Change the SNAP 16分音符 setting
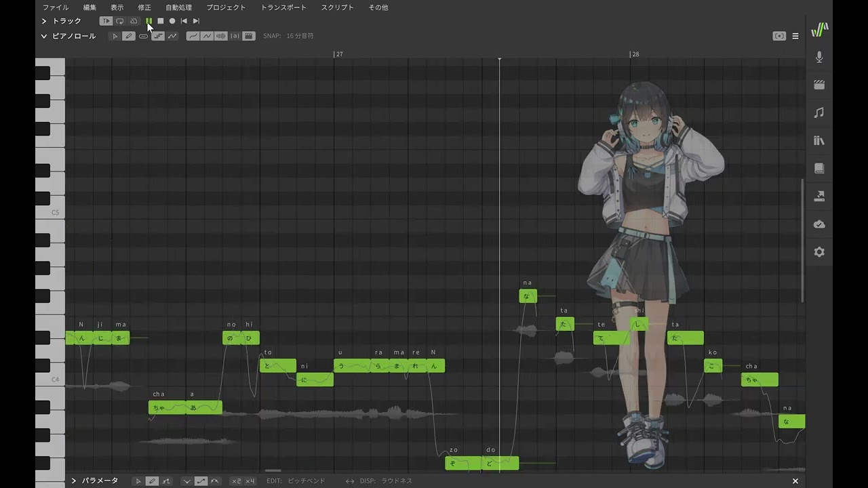This screenshot has width=868, height=488. (x=299, y=36)
